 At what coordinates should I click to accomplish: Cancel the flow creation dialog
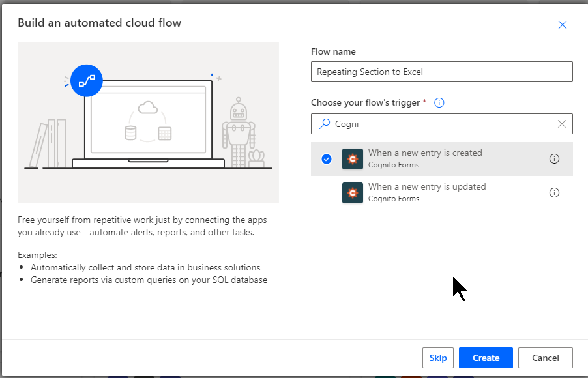pos(545,358)
